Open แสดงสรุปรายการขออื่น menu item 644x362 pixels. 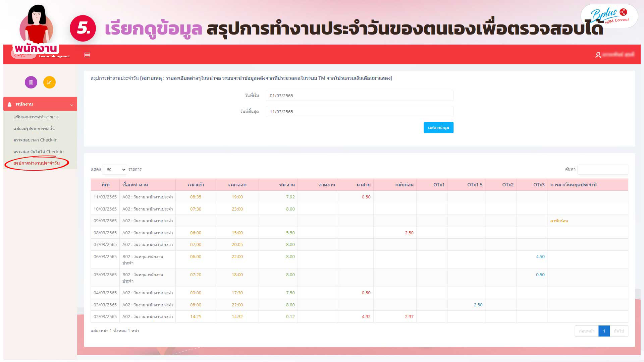coord(34,129)
